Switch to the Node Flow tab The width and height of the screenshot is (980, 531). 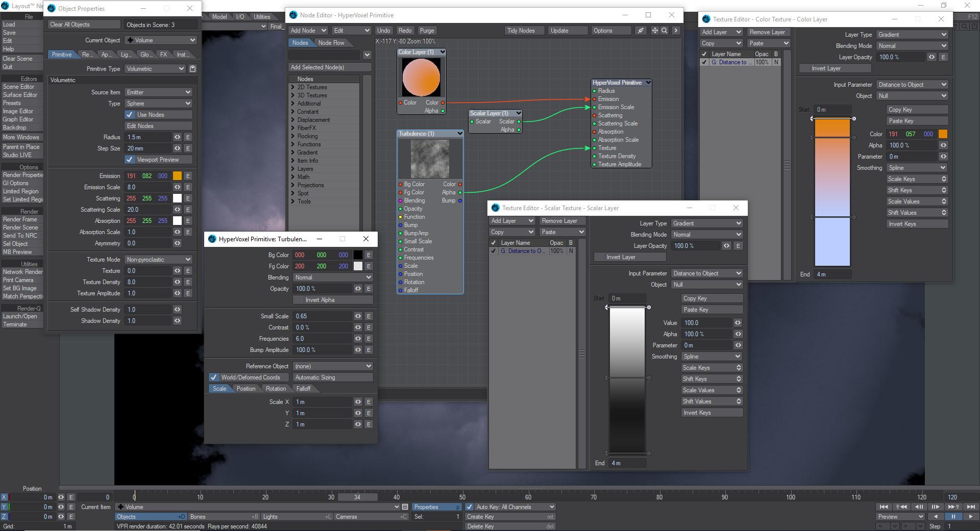pos(331,43)
